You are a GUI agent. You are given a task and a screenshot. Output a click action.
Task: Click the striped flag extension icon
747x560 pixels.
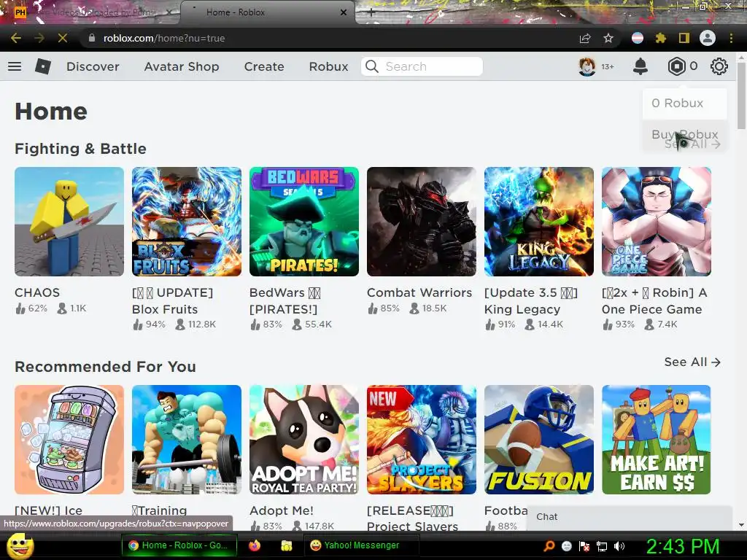[x=638, y=38]
